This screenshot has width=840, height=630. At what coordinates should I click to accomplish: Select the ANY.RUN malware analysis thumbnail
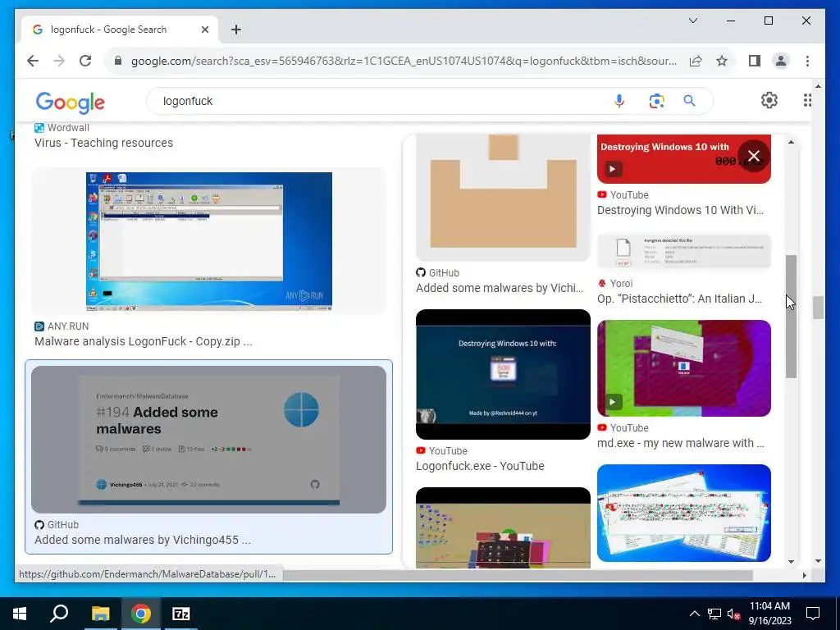209,241
